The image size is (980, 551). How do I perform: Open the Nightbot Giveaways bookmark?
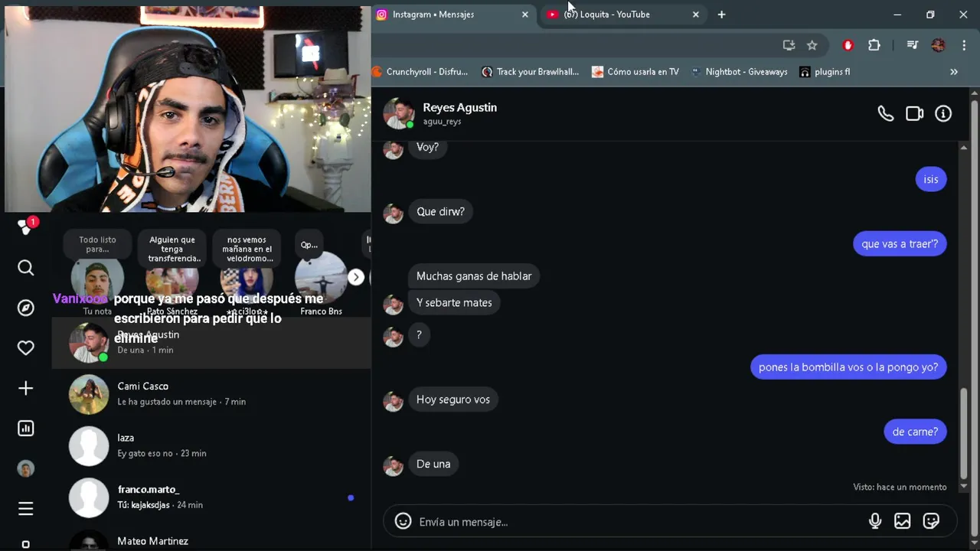(x=739, y=72)
